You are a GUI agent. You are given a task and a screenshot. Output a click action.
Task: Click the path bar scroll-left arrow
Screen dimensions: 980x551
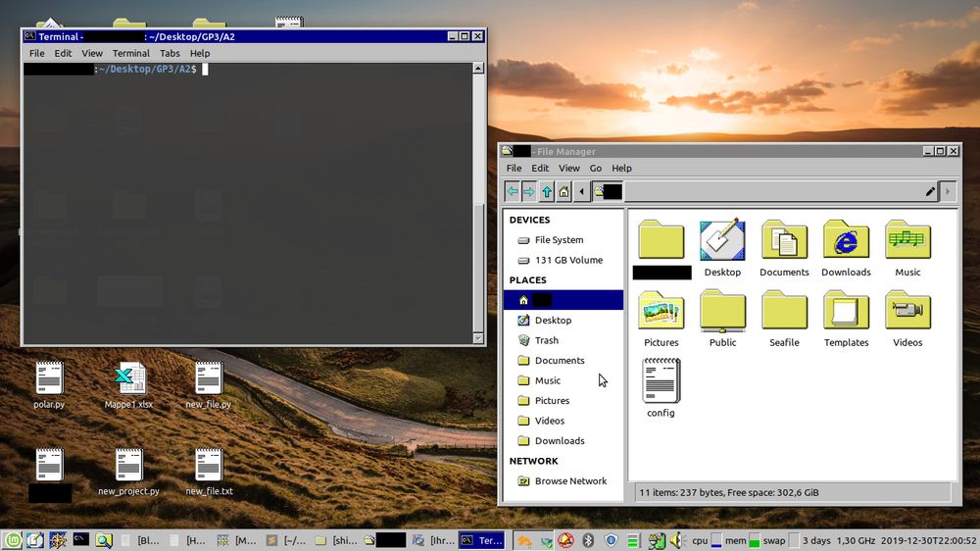coord(582,191)
